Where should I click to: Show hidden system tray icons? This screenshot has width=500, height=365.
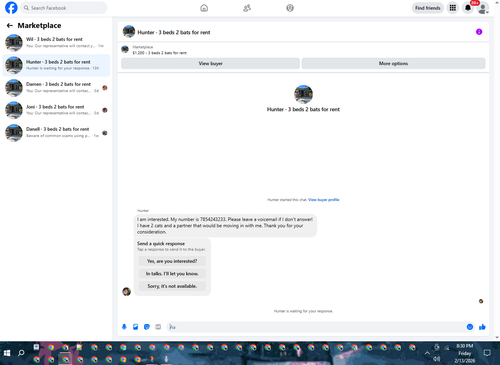tap(427, 353)
